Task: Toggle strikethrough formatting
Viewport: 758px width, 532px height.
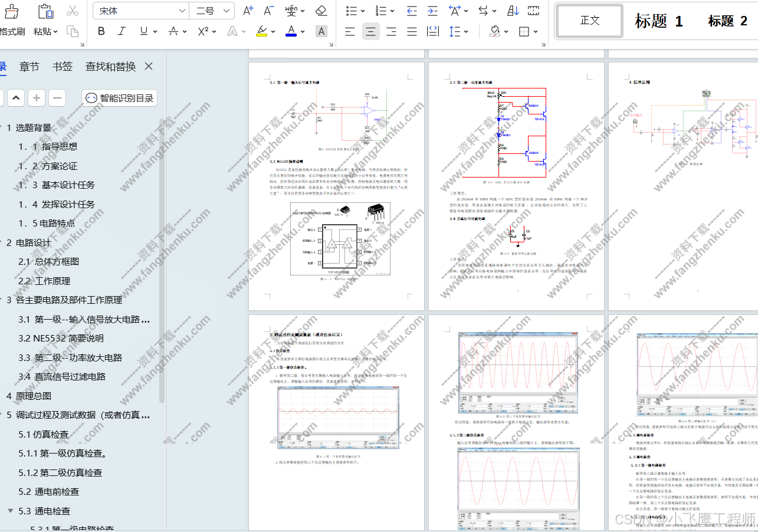Action: click(x=173, y=31)
